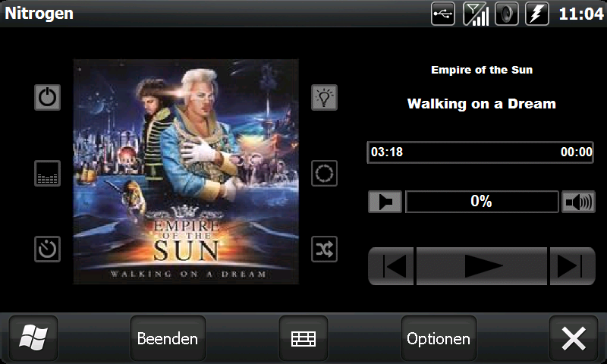Click the signal strength status icon
This screenshot has width=607, height=364.
pyautogui.click(x=476, y=14)
